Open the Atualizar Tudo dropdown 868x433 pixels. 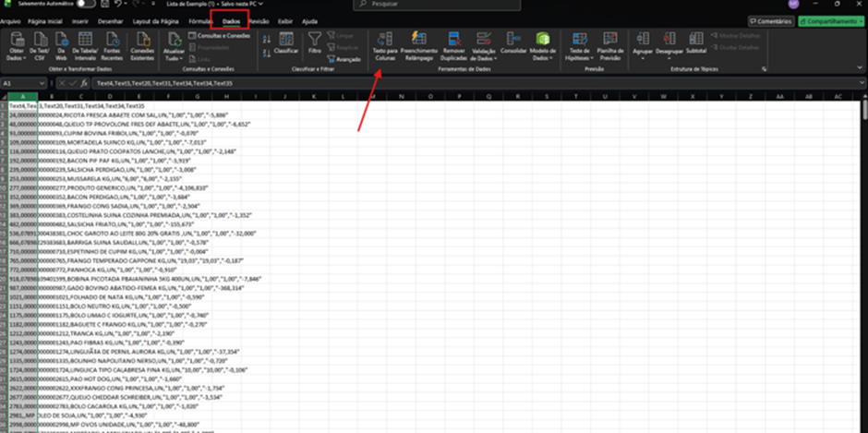click(174, 46)
